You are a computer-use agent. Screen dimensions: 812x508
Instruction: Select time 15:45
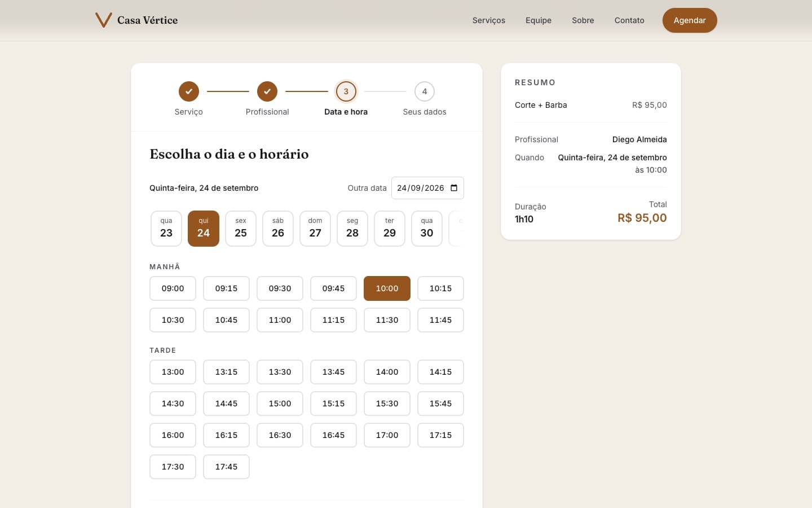(x=440, y=404)
